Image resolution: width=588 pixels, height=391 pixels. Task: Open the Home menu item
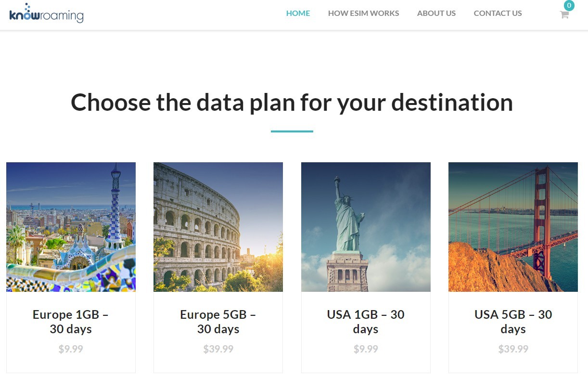point(298,13)
